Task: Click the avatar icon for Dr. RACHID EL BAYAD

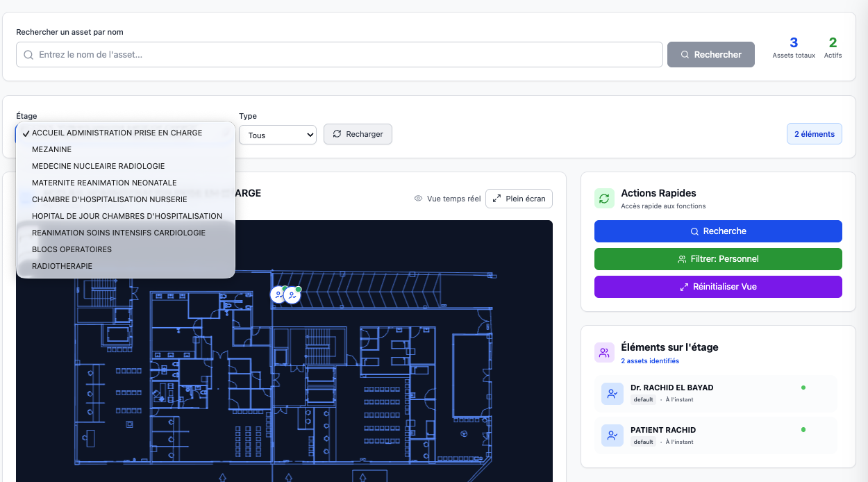Action: click(x=612, y=393)
